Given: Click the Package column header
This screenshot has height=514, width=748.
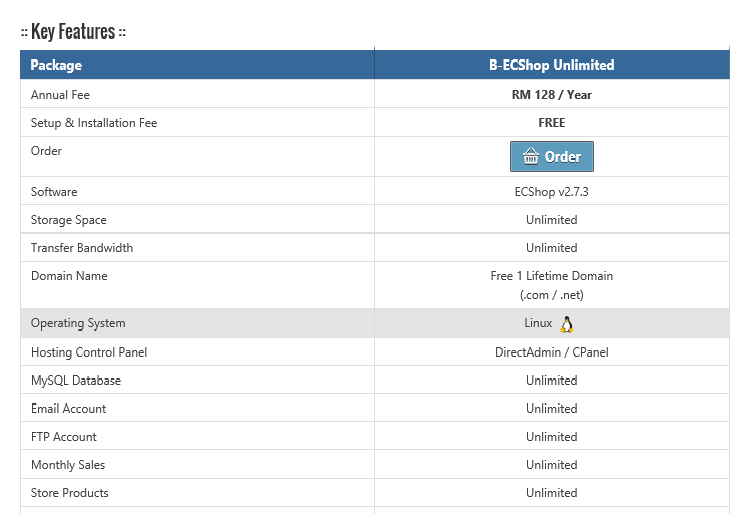Looking at the screenshot, I should (x=56, y=65).
